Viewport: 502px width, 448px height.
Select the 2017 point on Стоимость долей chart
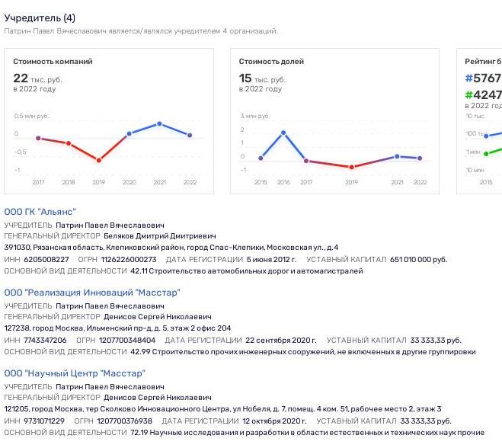[306, 161]
